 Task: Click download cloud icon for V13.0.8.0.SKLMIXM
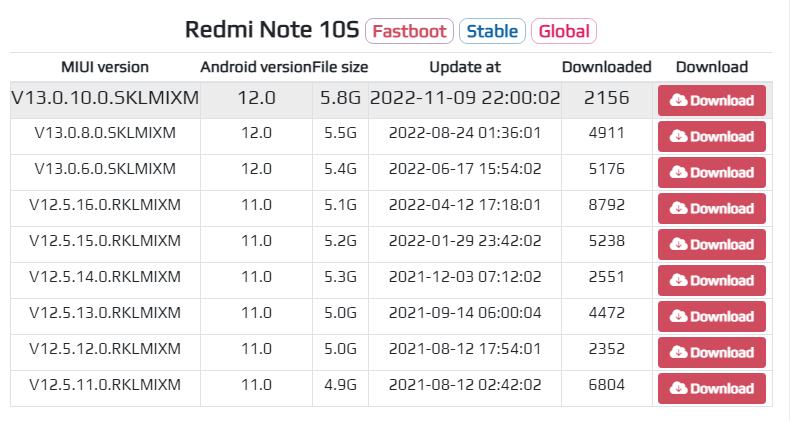(x=678, y=136)
